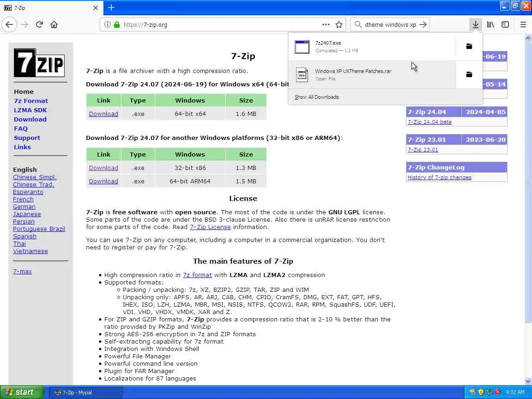Switch language to Thai
532x399 pixels.
click(19, 244)
